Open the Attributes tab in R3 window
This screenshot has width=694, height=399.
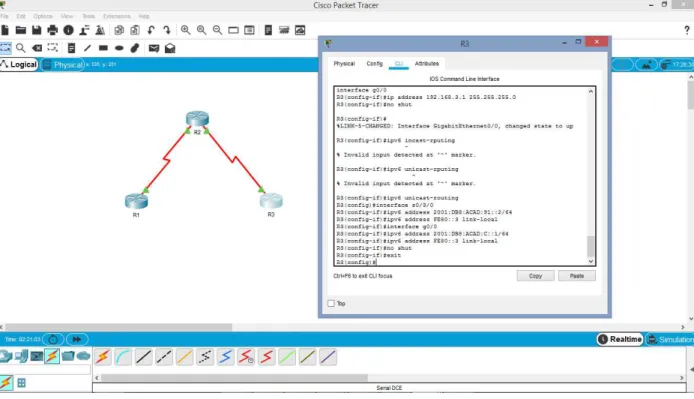click(427, 64)
